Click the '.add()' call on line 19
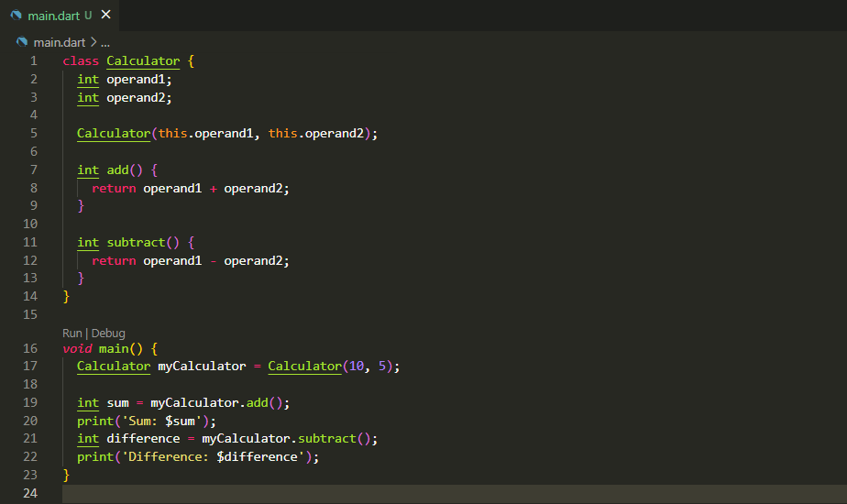Viewport: 847px width, 504px height. (261, 403)
